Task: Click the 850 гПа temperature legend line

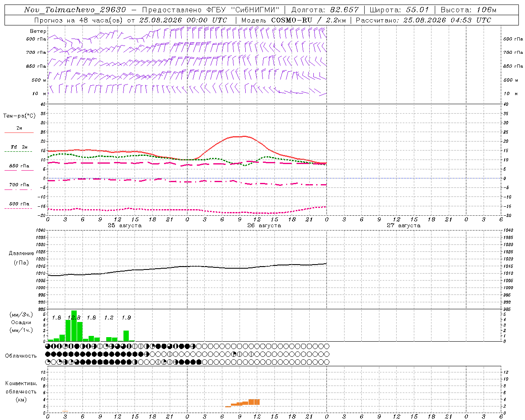Action: (x=19, y=170)
